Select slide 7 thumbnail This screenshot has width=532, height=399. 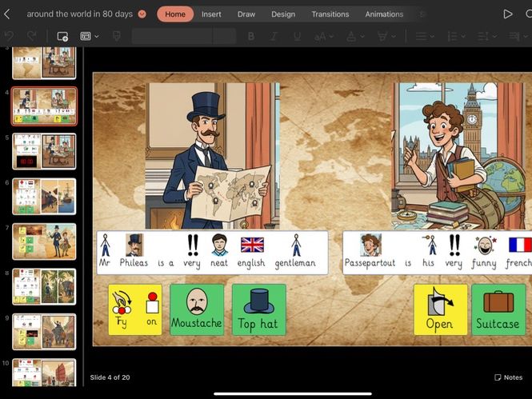tap(44, 241)
